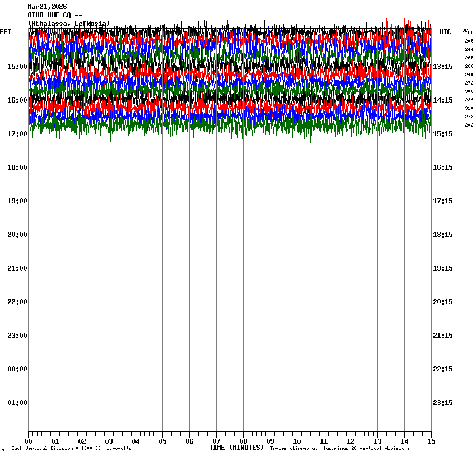Click the vertical division microvolts note
The width and height of the screenshot is (476, 456).
(71, 449)
